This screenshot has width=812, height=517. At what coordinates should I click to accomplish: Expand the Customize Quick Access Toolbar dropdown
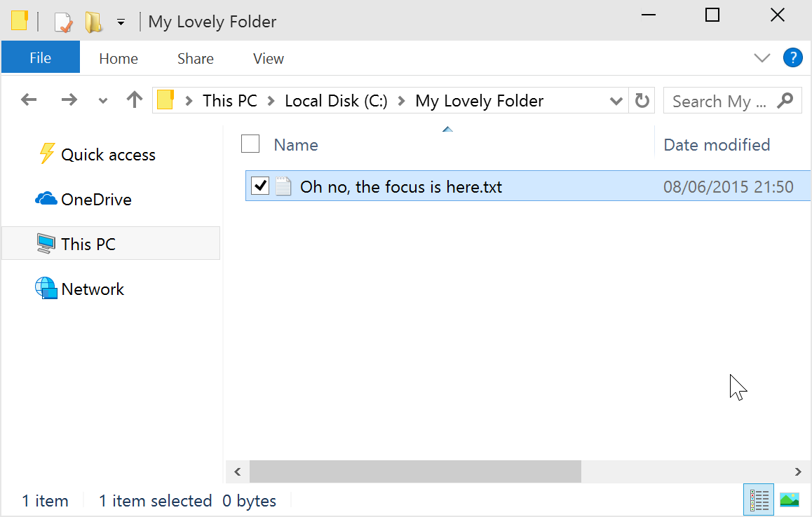pyautogui.click(x=121, y=22)
